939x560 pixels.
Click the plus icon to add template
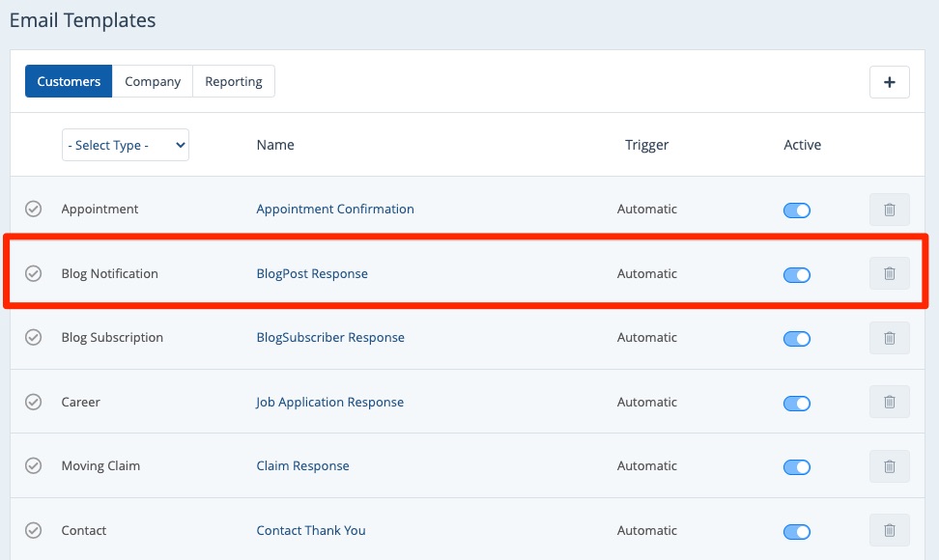tap(889, 82)
